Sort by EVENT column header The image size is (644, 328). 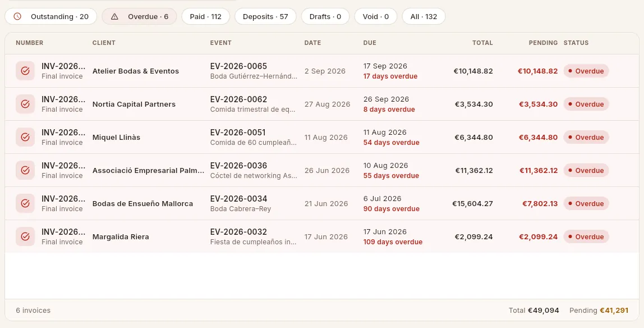click(x=221, y=43)
